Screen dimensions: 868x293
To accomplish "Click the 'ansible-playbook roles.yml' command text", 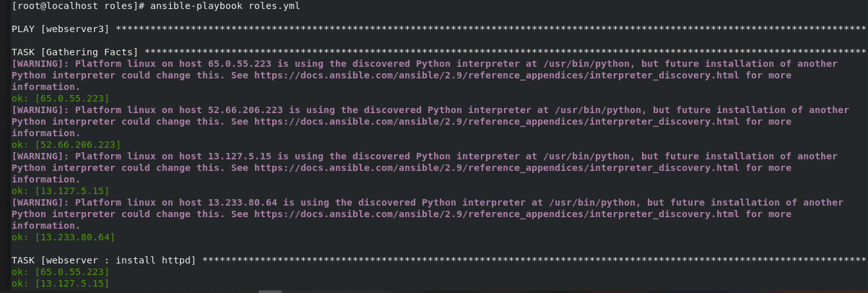I will [x=225, y=6].
